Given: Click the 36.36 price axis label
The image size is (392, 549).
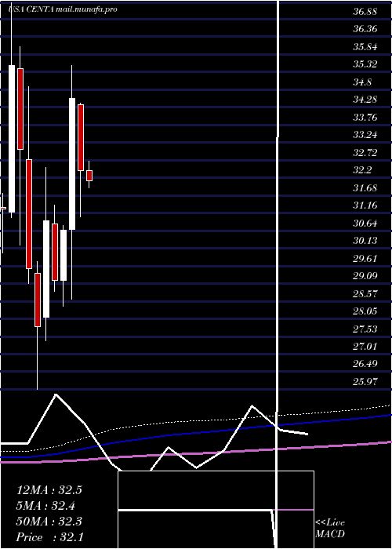Looking at the screenshot, I should [365, 29].
